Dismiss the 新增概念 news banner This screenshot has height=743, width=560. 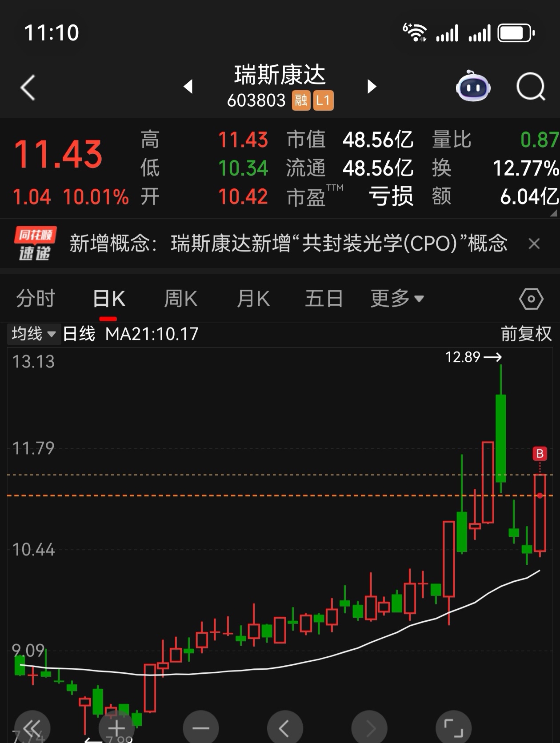pos(534,244)
